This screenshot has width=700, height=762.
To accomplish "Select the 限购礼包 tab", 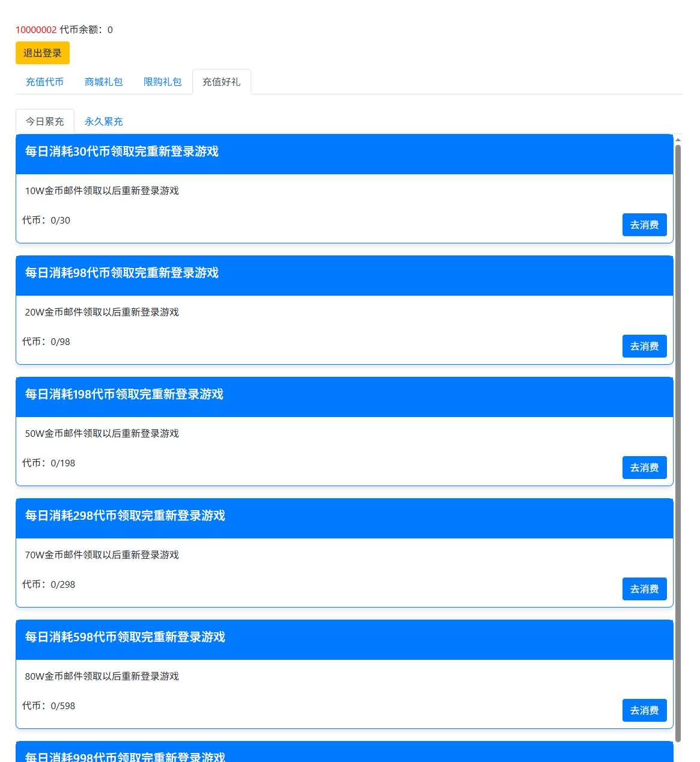I will tap(162, 82).
